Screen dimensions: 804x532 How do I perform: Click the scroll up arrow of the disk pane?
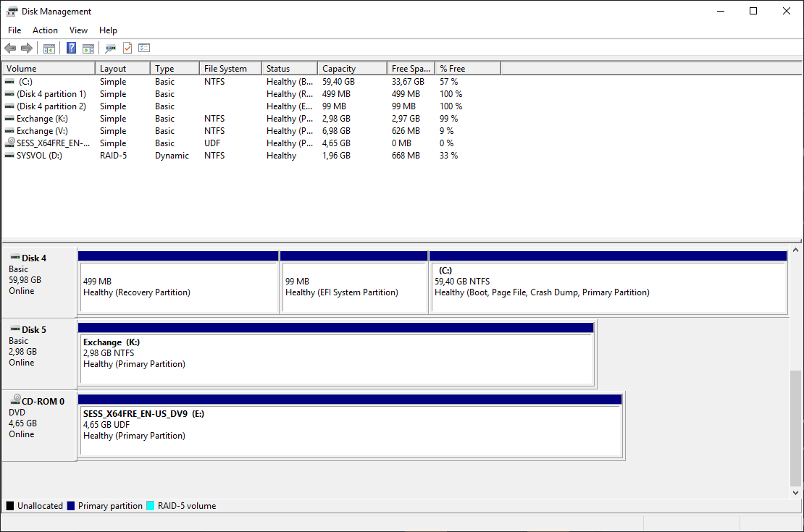tap(796, 250)
